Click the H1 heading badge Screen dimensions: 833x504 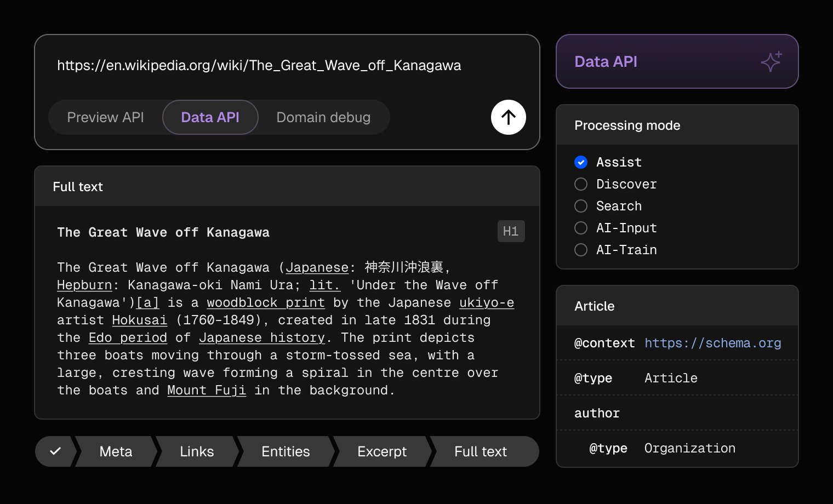pos(511,231)
